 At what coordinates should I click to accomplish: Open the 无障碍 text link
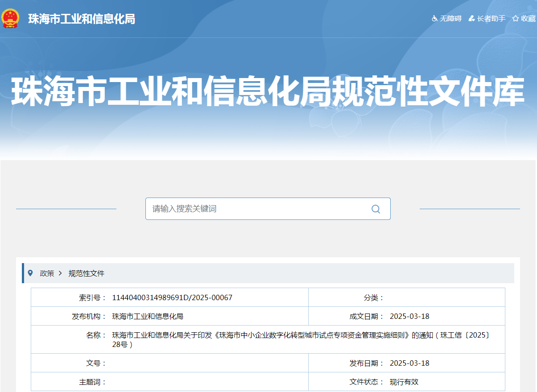pos(450,18)
